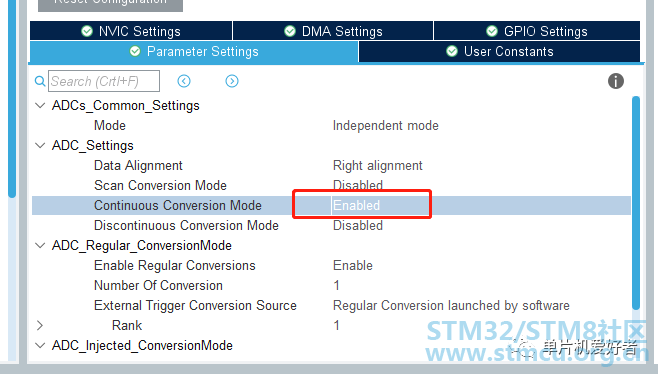This screenshot has height=376, width=658.
Task: Click the parameter list vertical scrollbar
Action: tap(636, 203)
